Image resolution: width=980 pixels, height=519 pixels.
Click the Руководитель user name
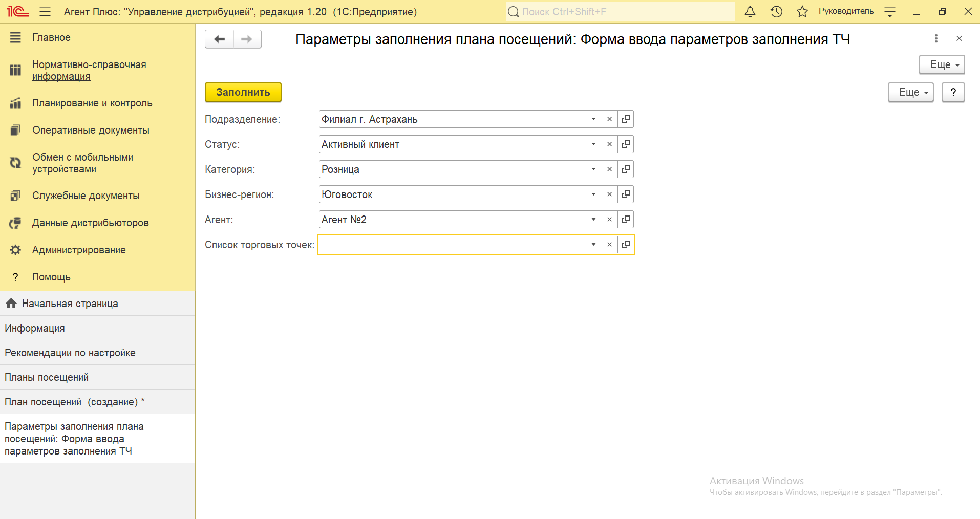[x=846, y=11]
